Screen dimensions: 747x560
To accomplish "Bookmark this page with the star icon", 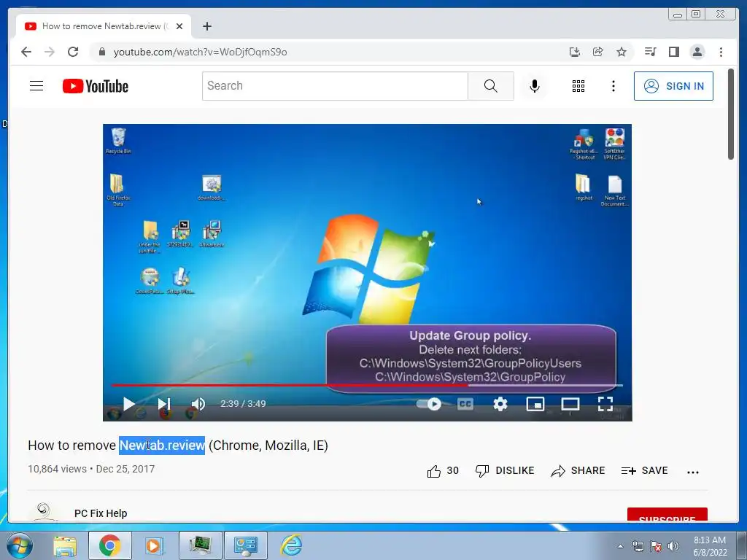I will 622,52.
